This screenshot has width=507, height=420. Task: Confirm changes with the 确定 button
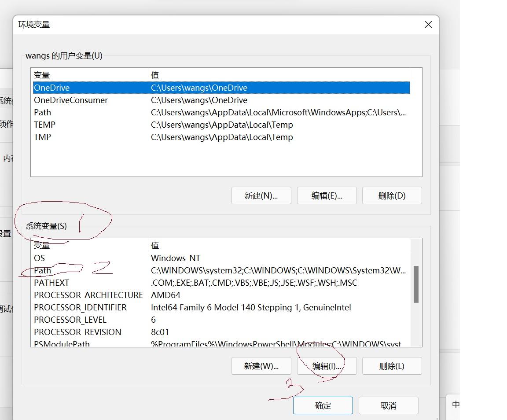(x=323, y=405)
